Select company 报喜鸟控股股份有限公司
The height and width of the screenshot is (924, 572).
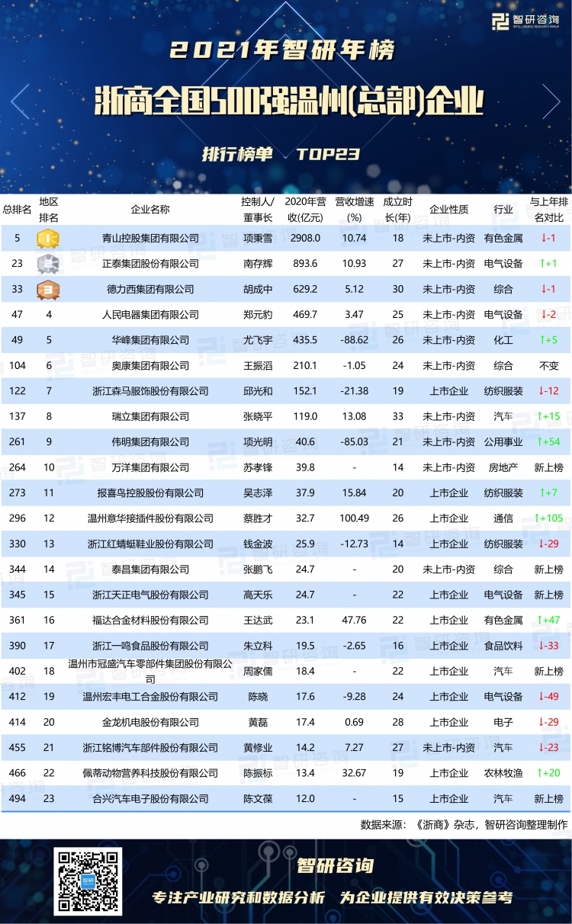pyautogui.click(x=150, y=493)
